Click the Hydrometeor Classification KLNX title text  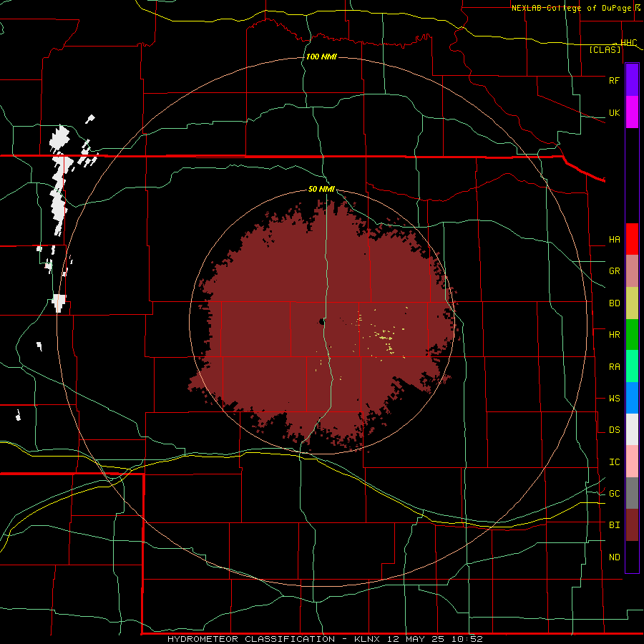273,639
